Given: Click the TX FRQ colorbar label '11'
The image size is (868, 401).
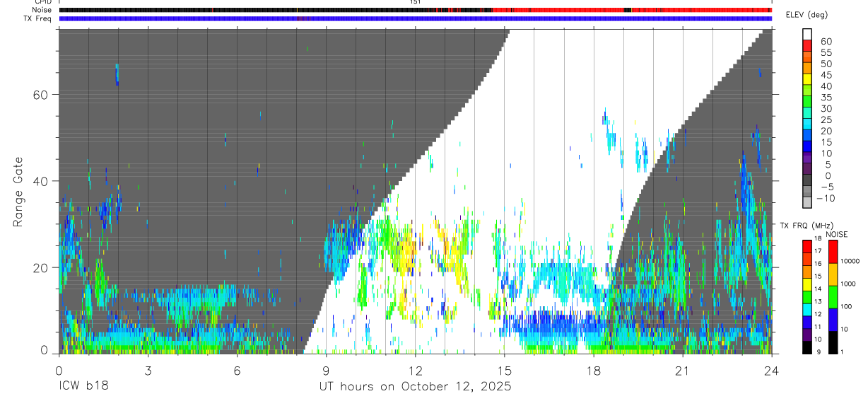Looking at the screenshot, I should [818, 327].
